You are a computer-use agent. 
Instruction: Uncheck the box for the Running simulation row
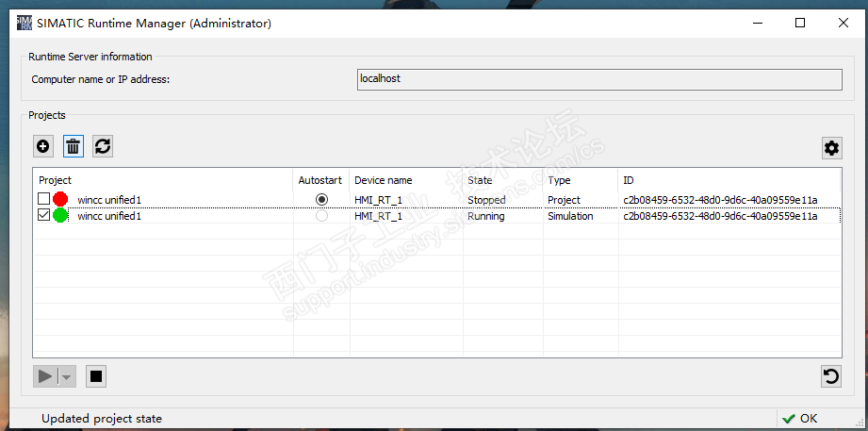[x=43, y=215]
